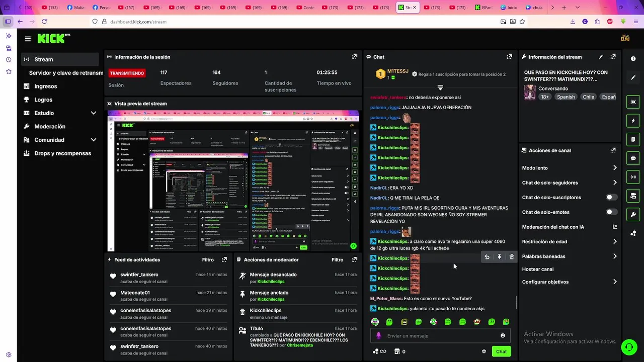The height and width of the screenshot is (362, 644).
Task: Toggle the broadcast signal widget in right rail
Action: [633, 177]
